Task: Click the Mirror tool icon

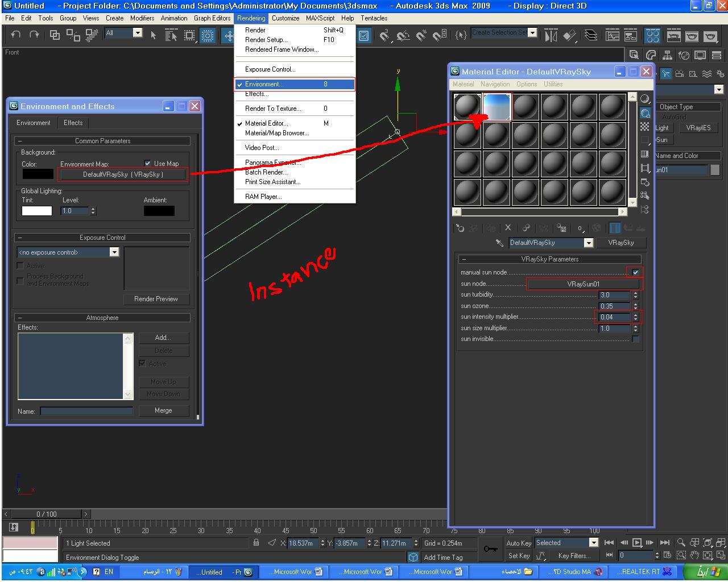Action: tap(551, 36)
